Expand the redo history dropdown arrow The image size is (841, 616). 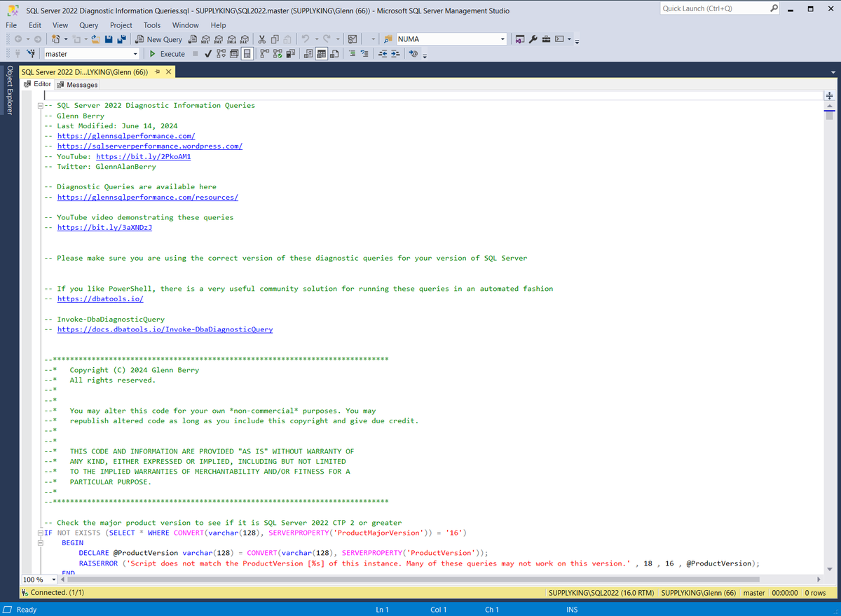[x=338, y=39]
